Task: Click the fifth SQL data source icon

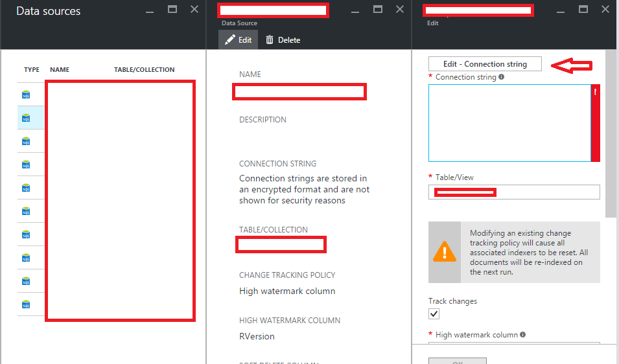Action: 26,188
